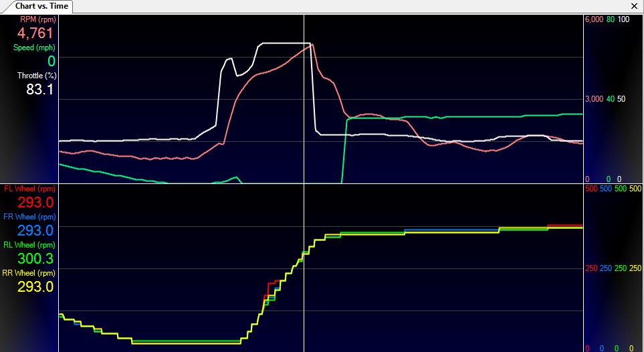The height and width of the screenshot is (352, 644).
Task: Click the RPM (rpm) channel label
Action: (x=37, y=19)
